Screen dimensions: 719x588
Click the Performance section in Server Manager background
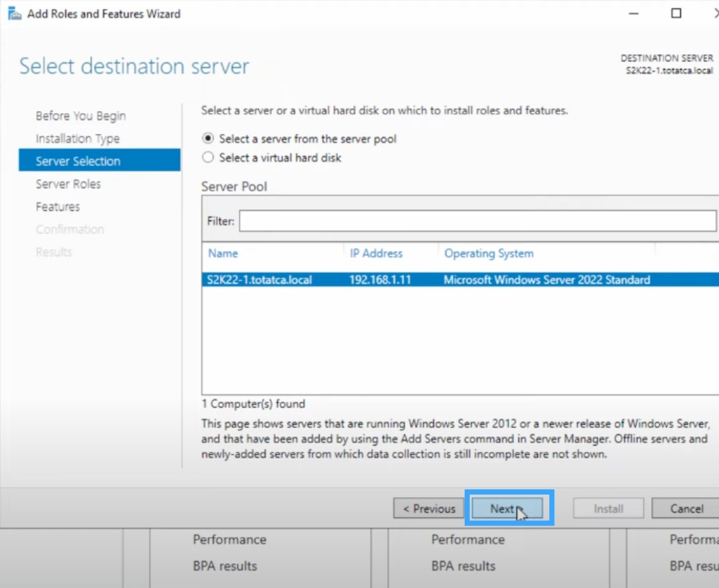click(229, 540)
